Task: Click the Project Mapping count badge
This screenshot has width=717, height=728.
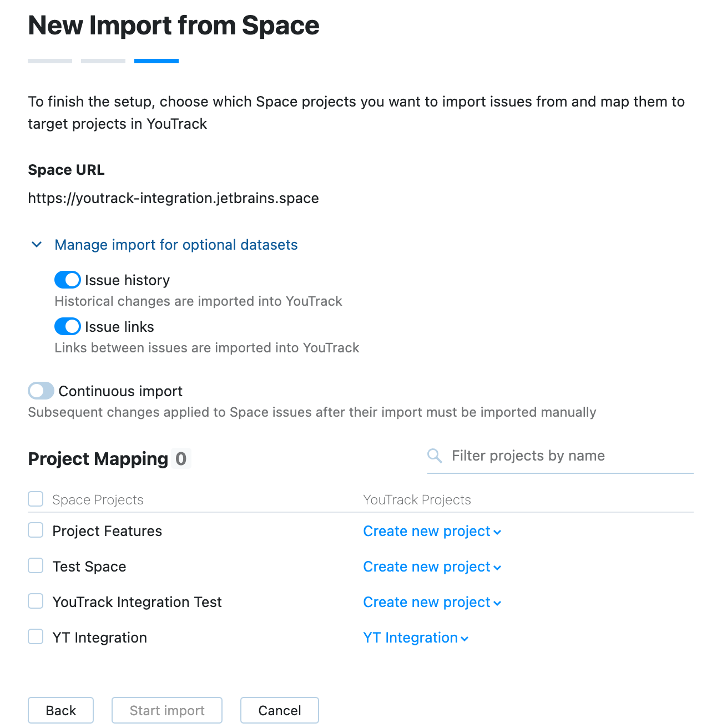Action: coord(181,458)
